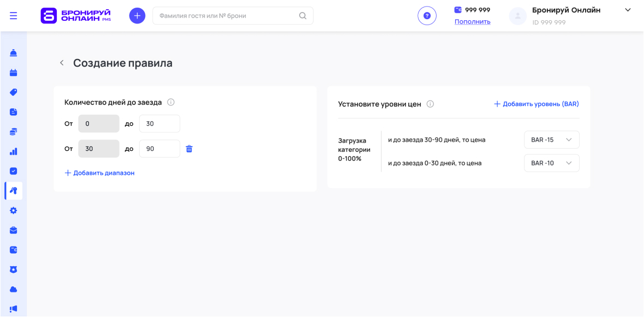Screen dimensions: 644x317
Task: Open the cloud icon in the sidebar
Action: (x=14, y=289)
